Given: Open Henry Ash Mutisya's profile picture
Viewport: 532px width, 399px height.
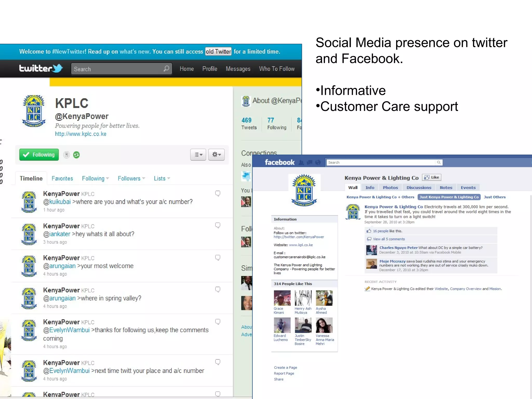Looking at the screenshot, I should [303, 298].
